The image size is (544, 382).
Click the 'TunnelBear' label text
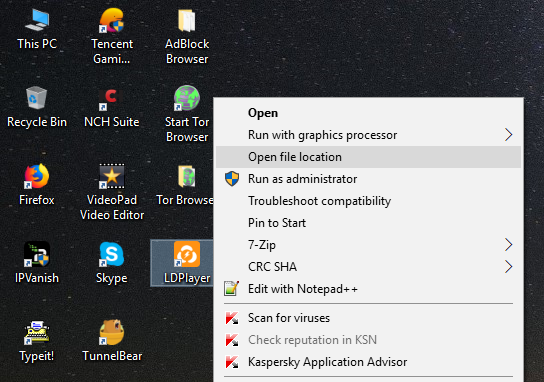[x=112, y=356]
